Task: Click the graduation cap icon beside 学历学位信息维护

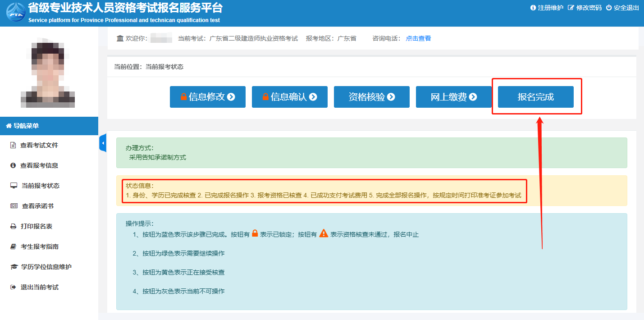Action: click(14, 267)
